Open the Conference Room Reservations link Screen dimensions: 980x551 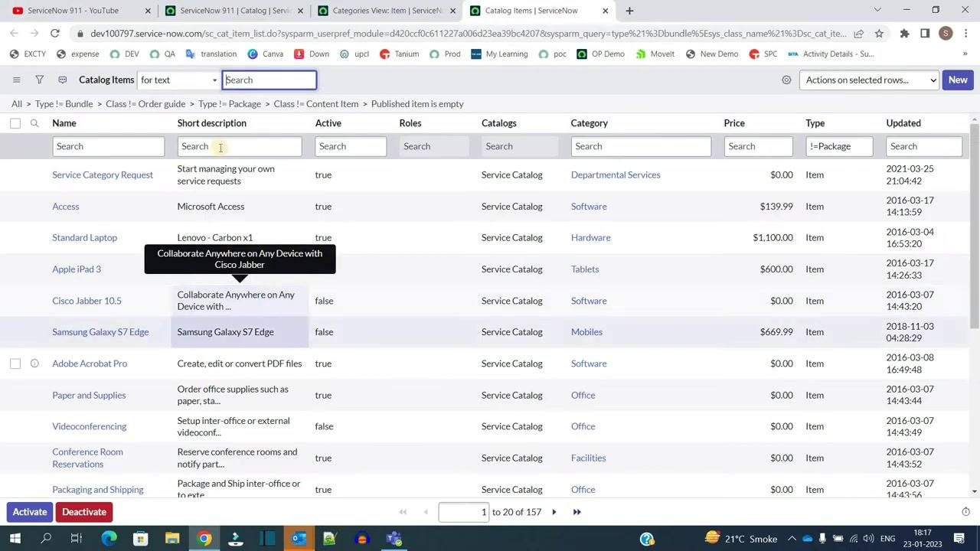87,458
